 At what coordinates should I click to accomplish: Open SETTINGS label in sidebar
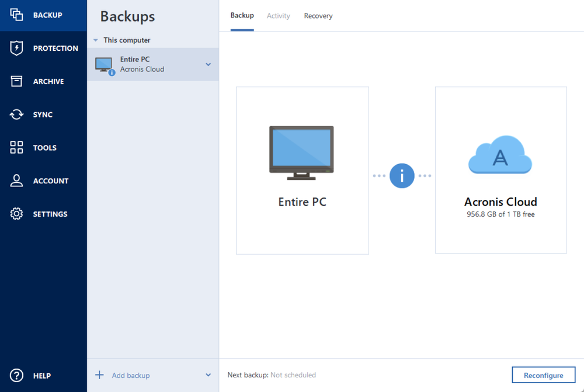(50, 214)
